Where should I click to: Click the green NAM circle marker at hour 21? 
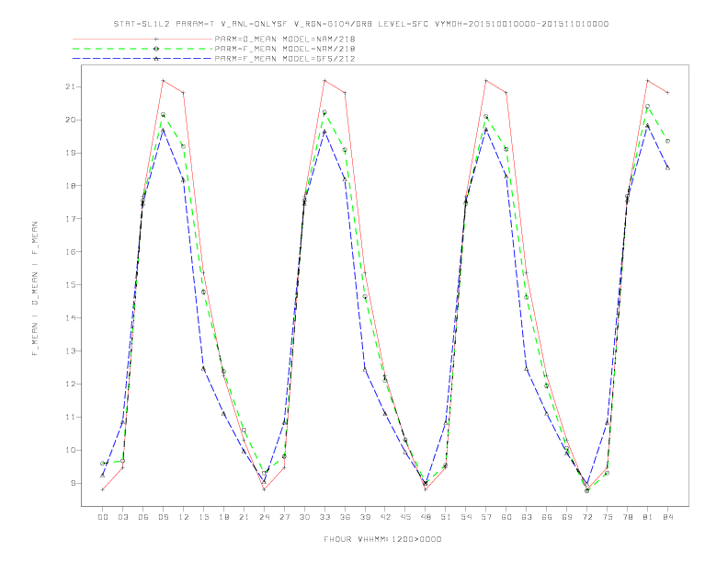click(244, 431)
